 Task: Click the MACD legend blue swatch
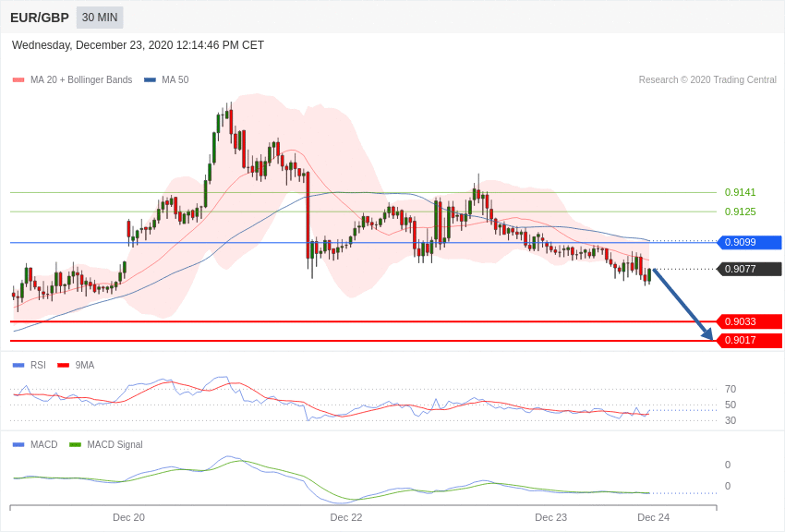pos(18,444)
